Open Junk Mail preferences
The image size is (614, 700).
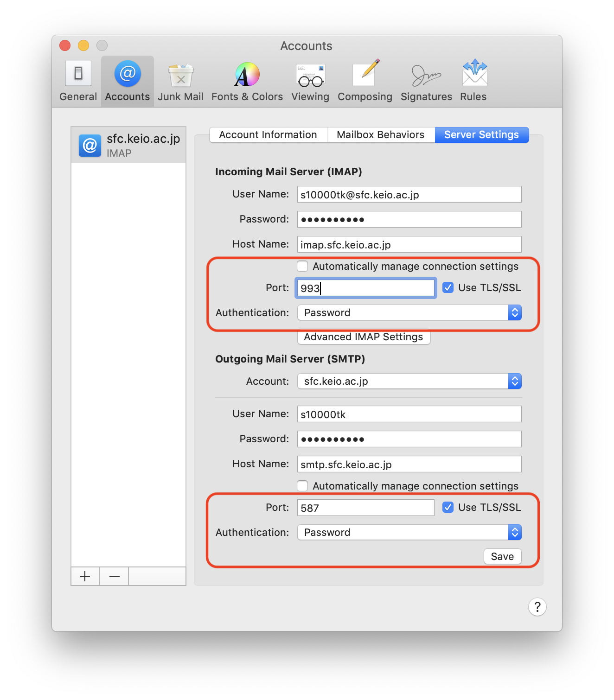[x=180, y=81]
